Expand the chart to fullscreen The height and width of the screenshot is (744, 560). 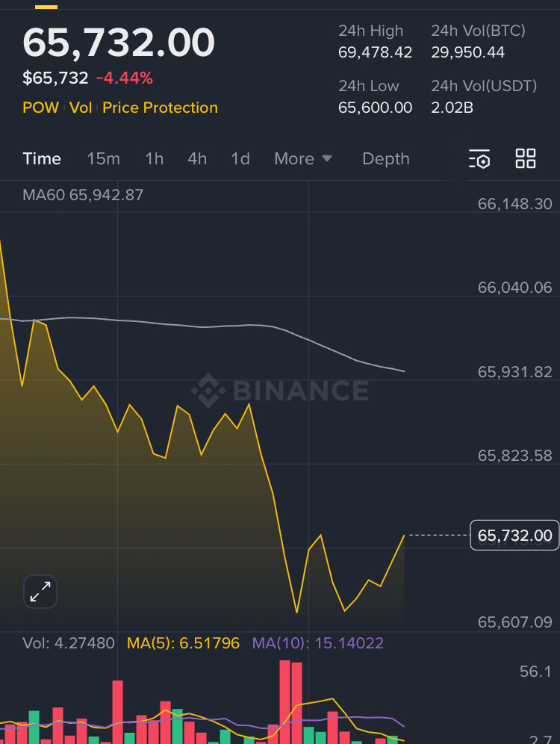40,592
